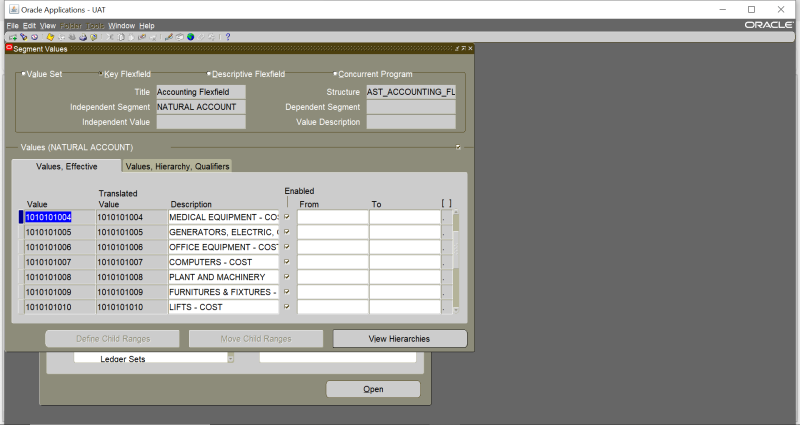Click the Move Child Ranges button
800x425 pixels.
pyautogui.click(x=256, y=339)
